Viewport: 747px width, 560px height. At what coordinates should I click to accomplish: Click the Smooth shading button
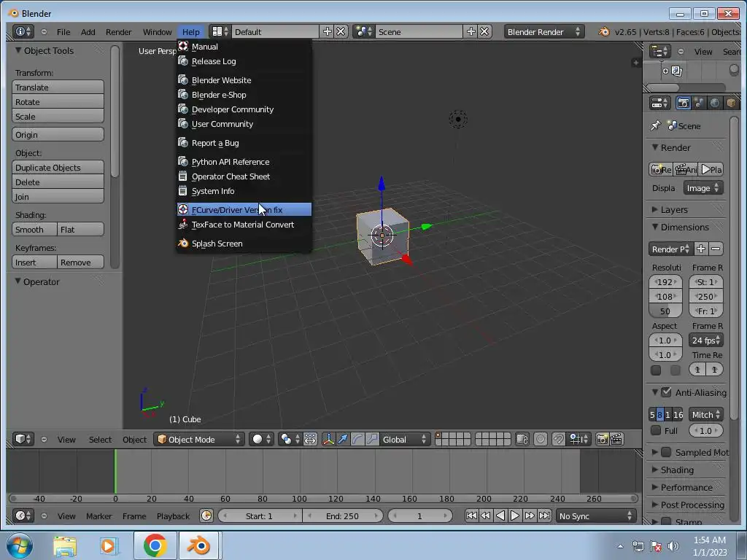[x=34, y=230]
